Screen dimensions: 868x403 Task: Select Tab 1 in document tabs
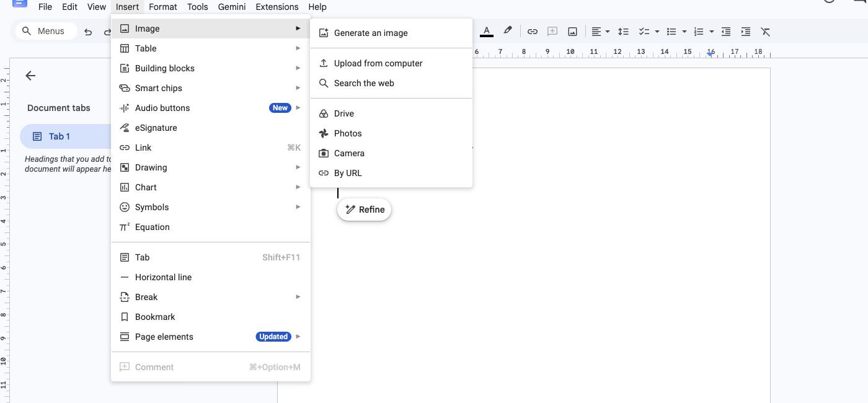point(66,136)
